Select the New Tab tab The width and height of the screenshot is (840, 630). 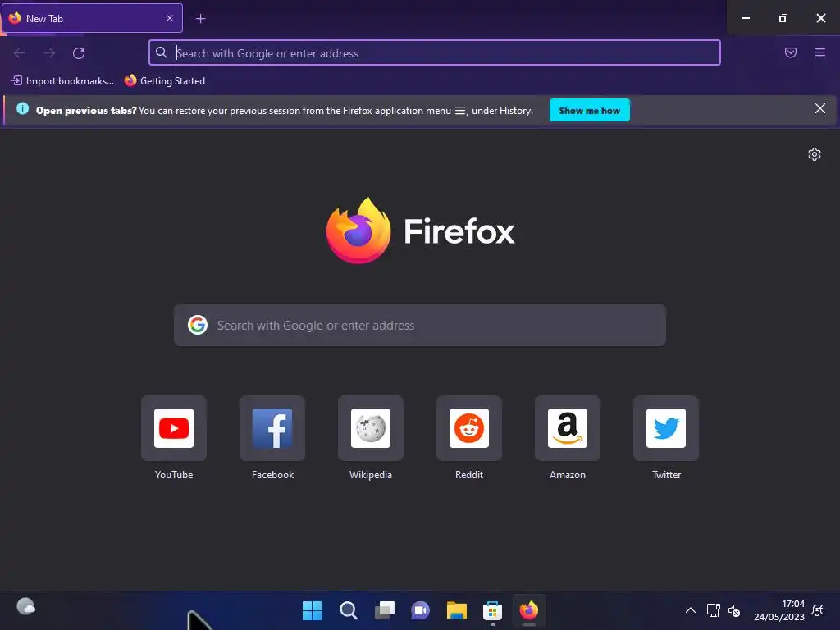(x=92, y=18)
